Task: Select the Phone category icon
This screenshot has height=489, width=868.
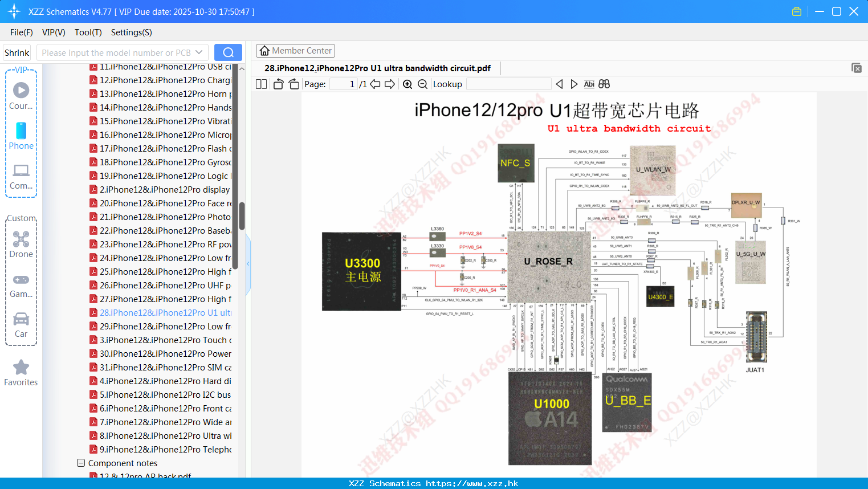Action: click(21, 131)
